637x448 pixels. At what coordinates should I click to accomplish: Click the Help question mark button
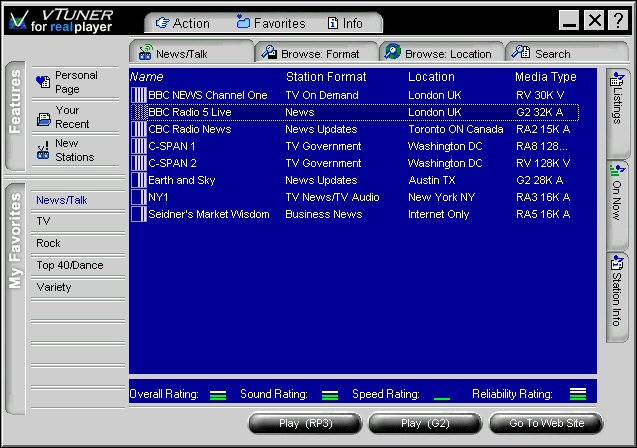[618, 20]
